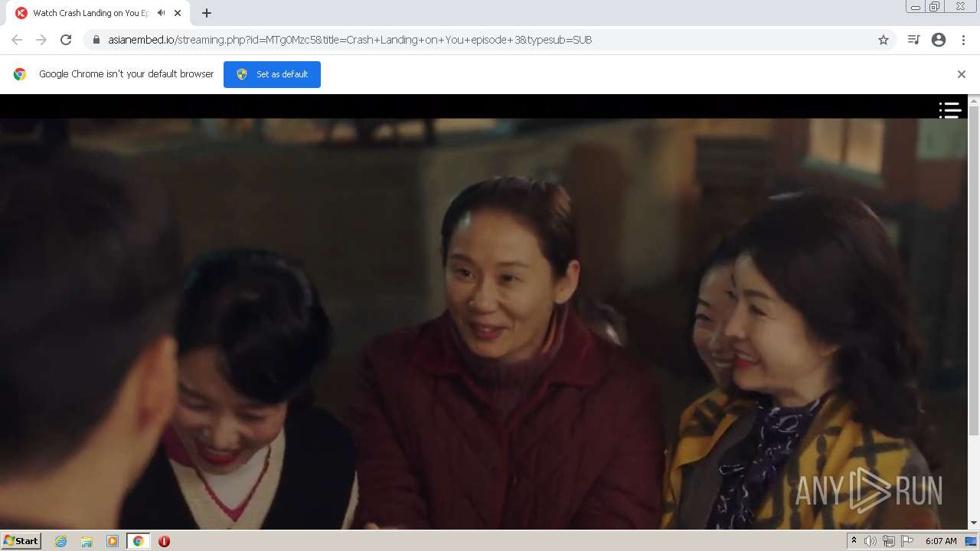
Task: Click the address bar URL
Action: tap(350, 40)
